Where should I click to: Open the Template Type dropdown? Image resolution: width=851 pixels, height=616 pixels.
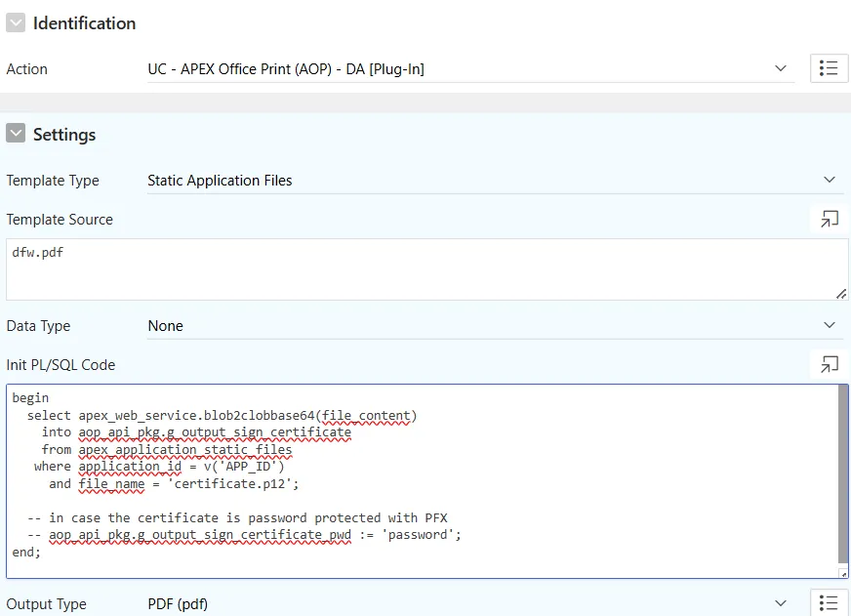(496, 181)
